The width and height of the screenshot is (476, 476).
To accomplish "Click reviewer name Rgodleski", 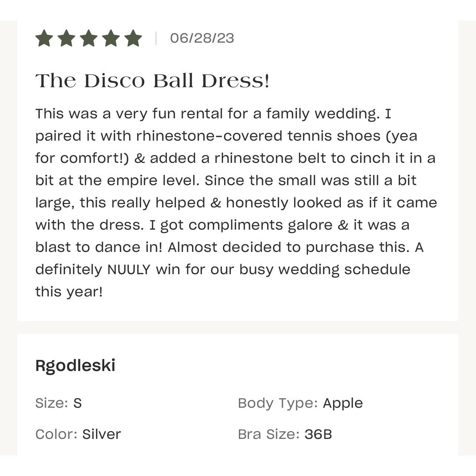I will point(75,365).
